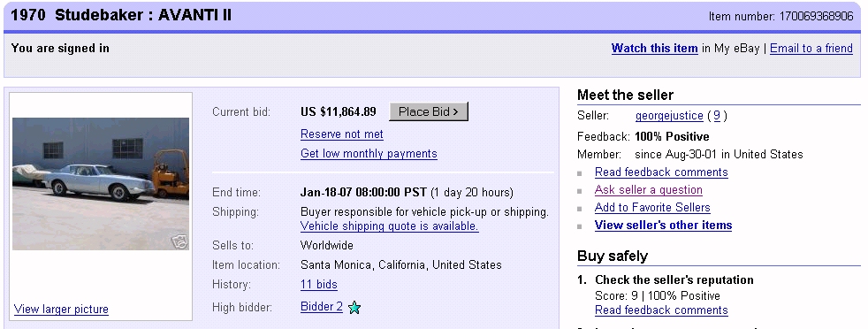Image resolution: width=868 pixels, height=329 pixels.
Task: Click Add to Favorite Sellers link
Action: [x=652, y=208]
